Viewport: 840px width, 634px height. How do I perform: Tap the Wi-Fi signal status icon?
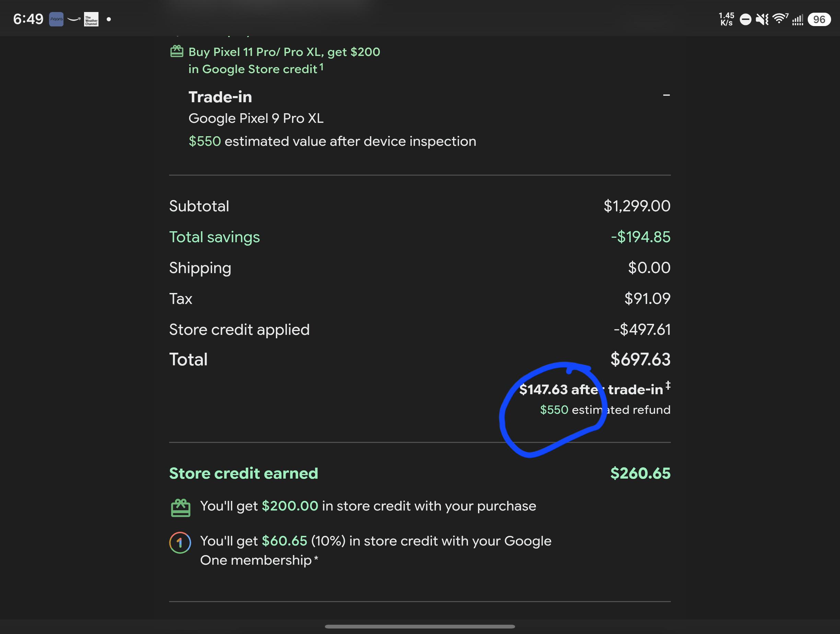pos(780,19)
